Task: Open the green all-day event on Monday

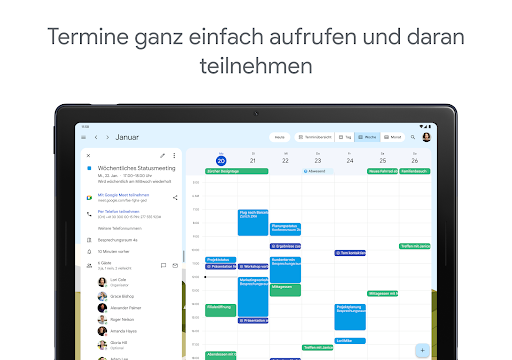Action: coord(237,171)
